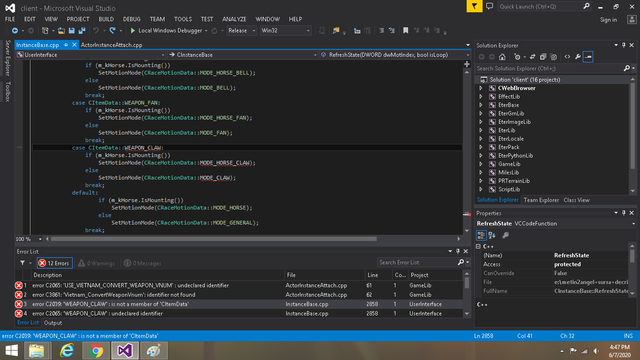Click the bookmark icon in toolbar
The image size is (640, 360).
[405, 31]
